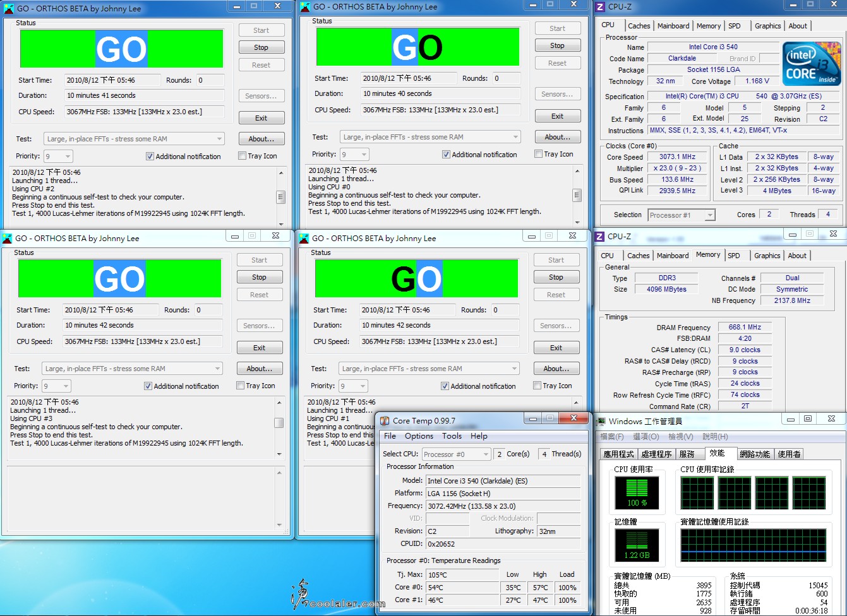Click About... in ORTHOS CPU #2 window
Image resolution: width=847 pixels, height=616 pixels.
pos(261,139)
